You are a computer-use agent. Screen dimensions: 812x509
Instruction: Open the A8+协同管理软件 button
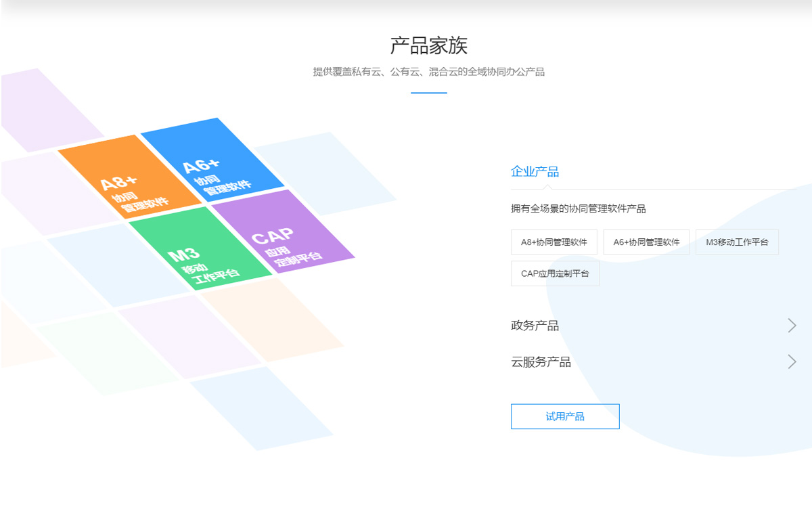pos(554,242)
